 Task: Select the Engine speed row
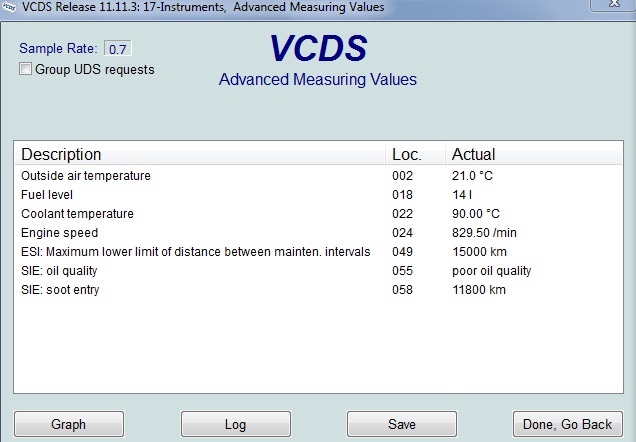pos(318,233)
